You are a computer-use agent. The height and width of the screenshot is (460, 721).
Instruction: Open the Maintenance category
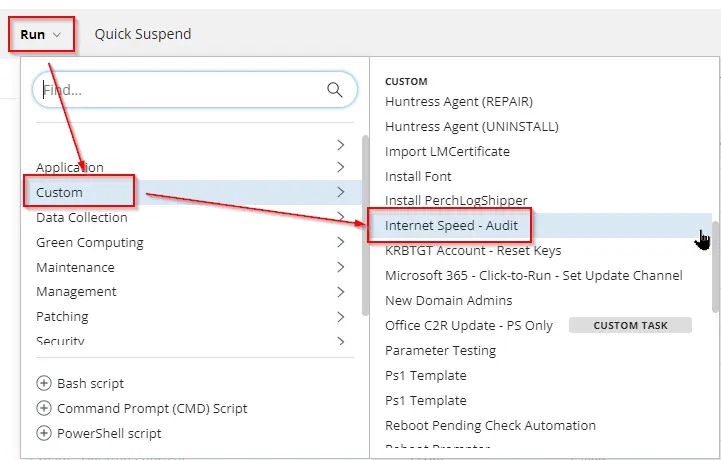(x=75, y=267)
